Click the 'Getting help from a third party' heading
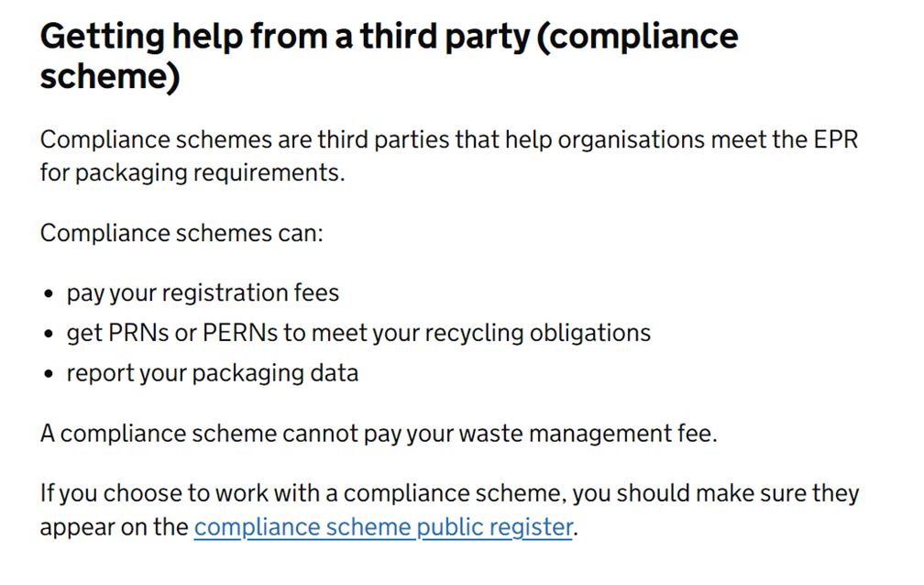 point(389,56)
